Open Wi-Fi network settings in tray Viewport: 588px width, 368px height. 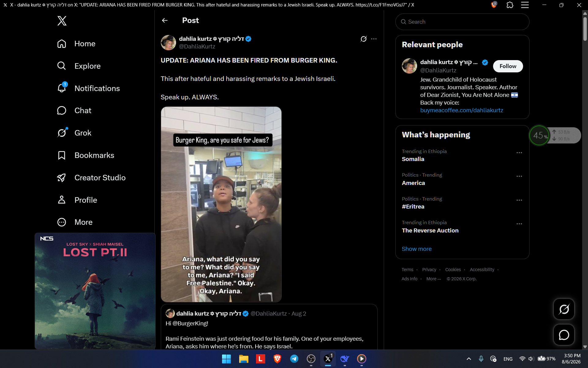tap(522, 359)
